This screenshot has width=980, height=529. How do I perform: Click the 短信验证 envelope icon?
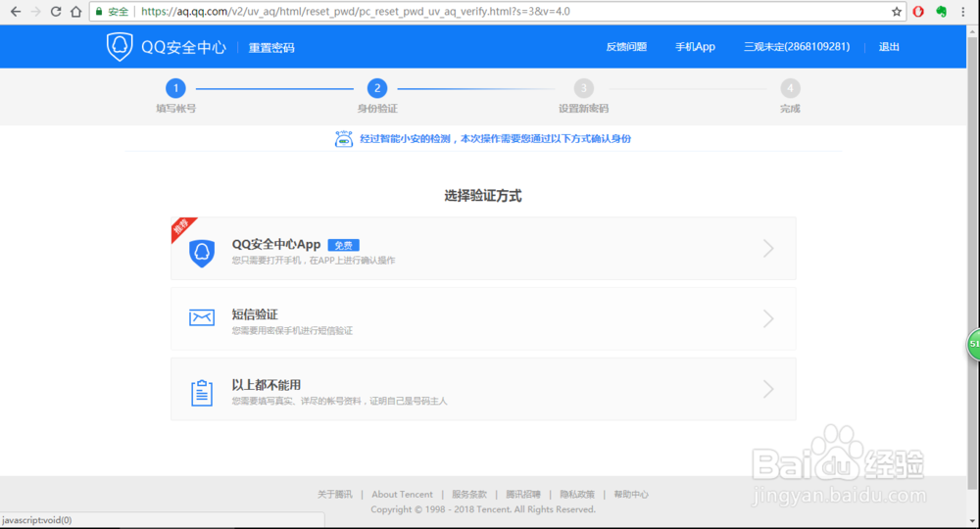pyautogui.click(x=201, y=317)
